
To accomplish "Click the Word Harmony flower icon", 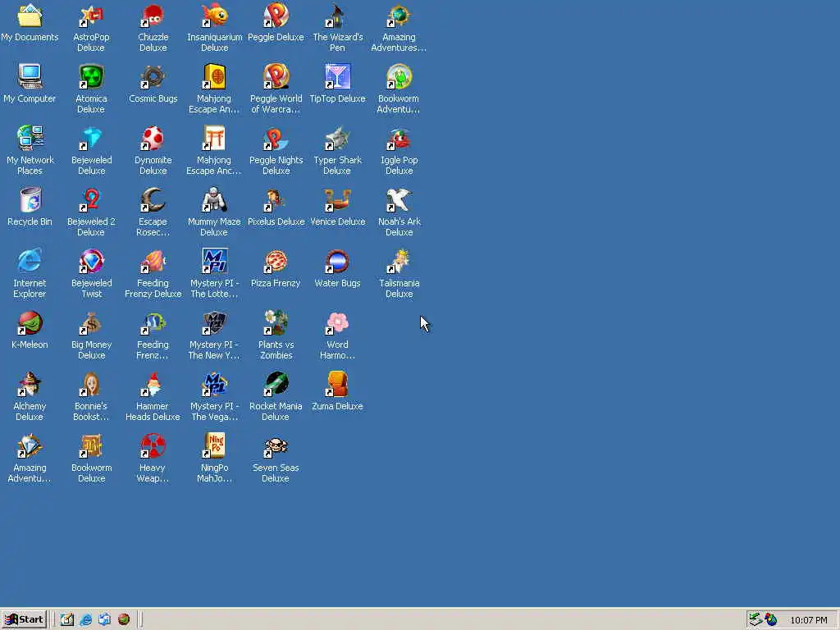I will pyautogui.click(x=337, y=323).
